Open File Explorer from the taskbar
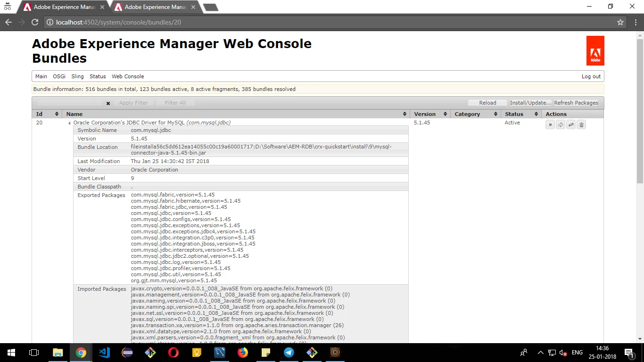This screenshot has height=362, width=644. pyautogui.click(x=58, y=352)
